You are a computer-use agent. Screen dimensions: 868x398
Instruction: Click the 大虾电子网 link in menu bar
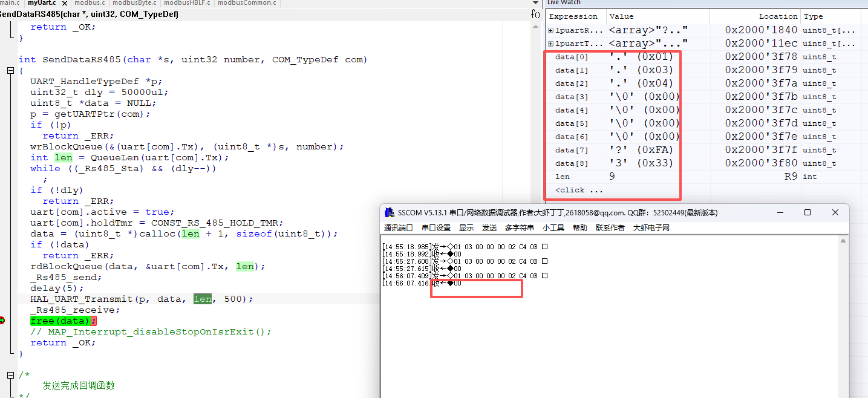pyautogui.click(x=651, y=228)
